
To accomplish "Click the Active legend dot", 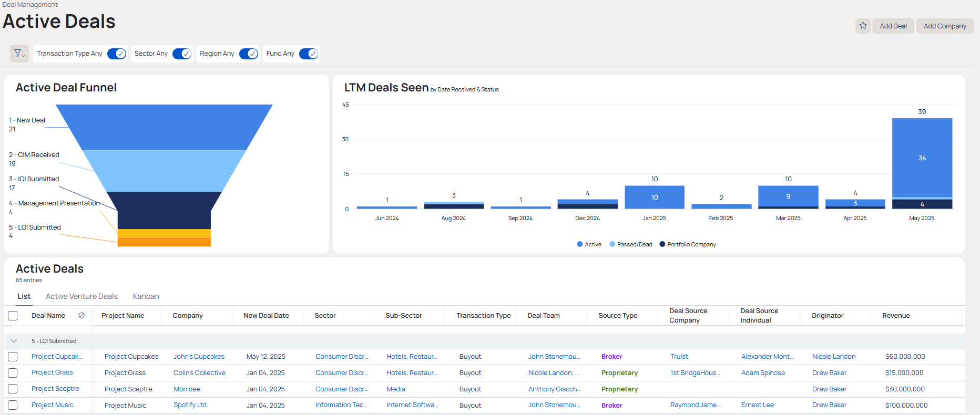I will (580, 244).
